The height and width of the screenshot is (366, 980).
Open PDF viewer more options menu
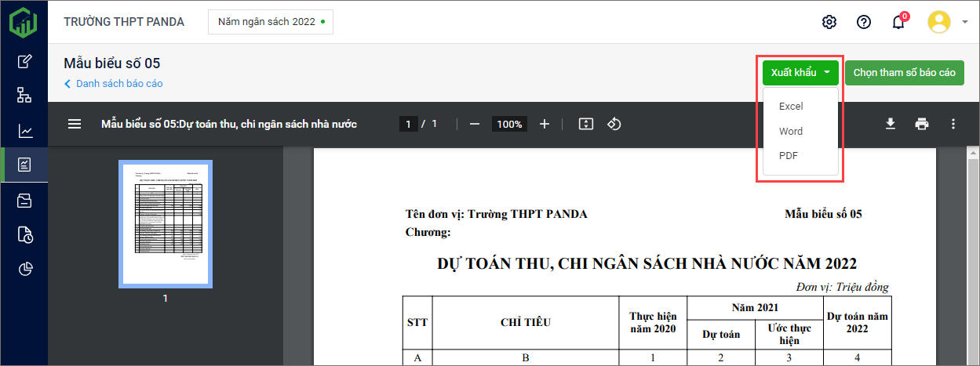tap(953, 124)
